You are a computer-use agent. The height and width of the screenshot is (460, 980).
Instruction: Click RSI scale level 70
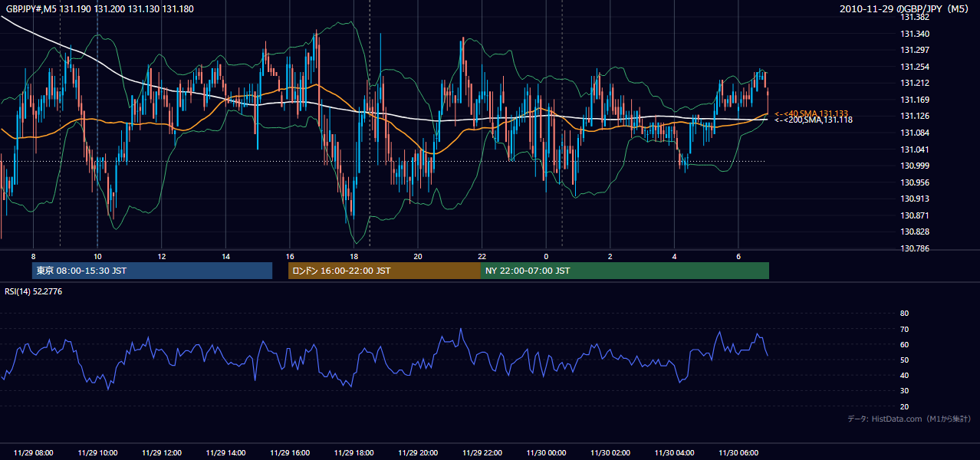pos(904,329)
